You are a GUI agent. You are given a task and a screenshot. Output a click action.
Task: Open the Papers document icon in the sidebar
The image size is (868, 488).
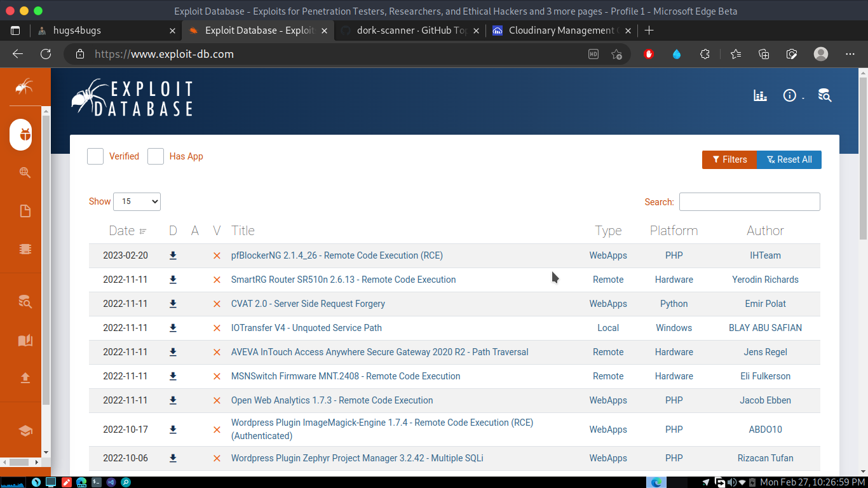tap(25, 211)
